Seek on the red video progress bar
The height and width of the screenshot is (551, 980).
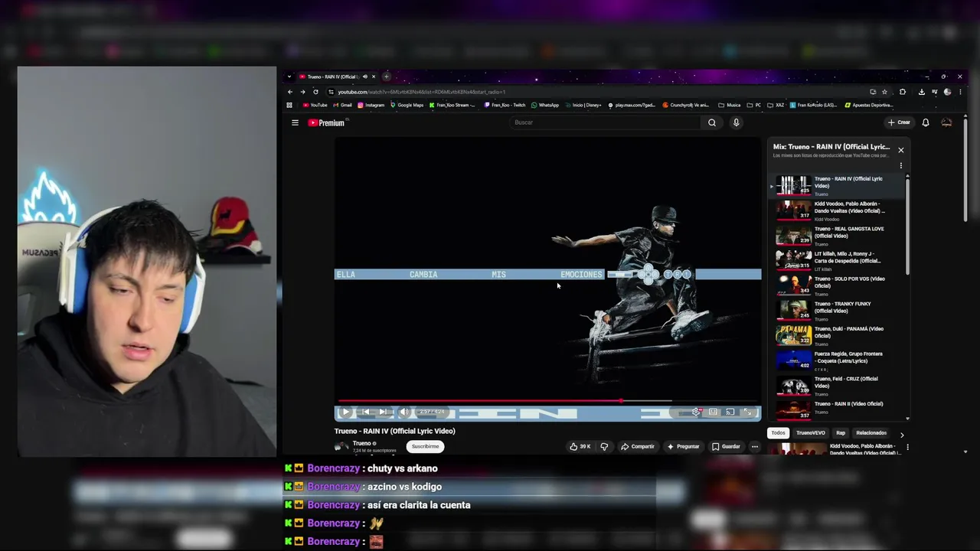click(548, 400)
